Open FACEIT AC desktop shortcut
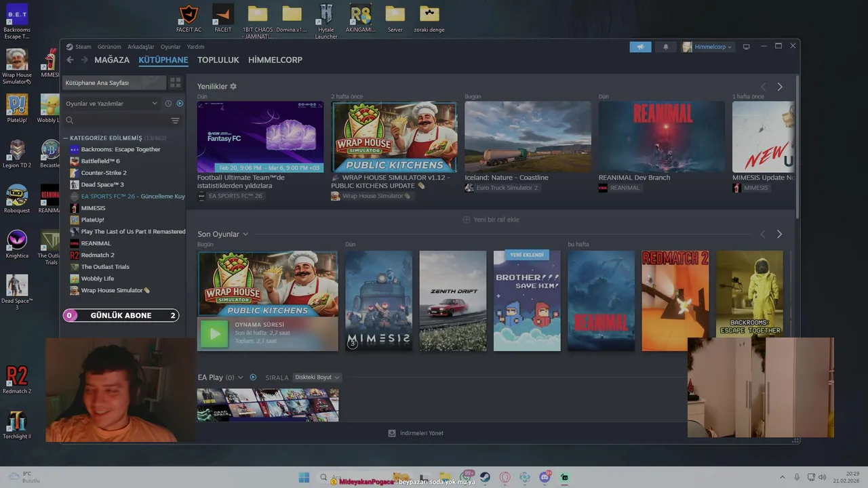 [189, 19]
